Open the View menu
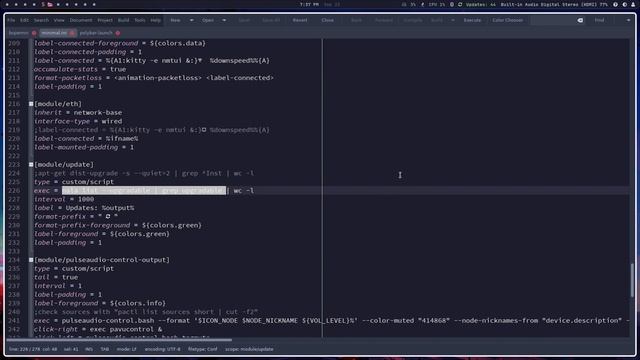Viewport: 640px width, 360px height. [59, 20]
